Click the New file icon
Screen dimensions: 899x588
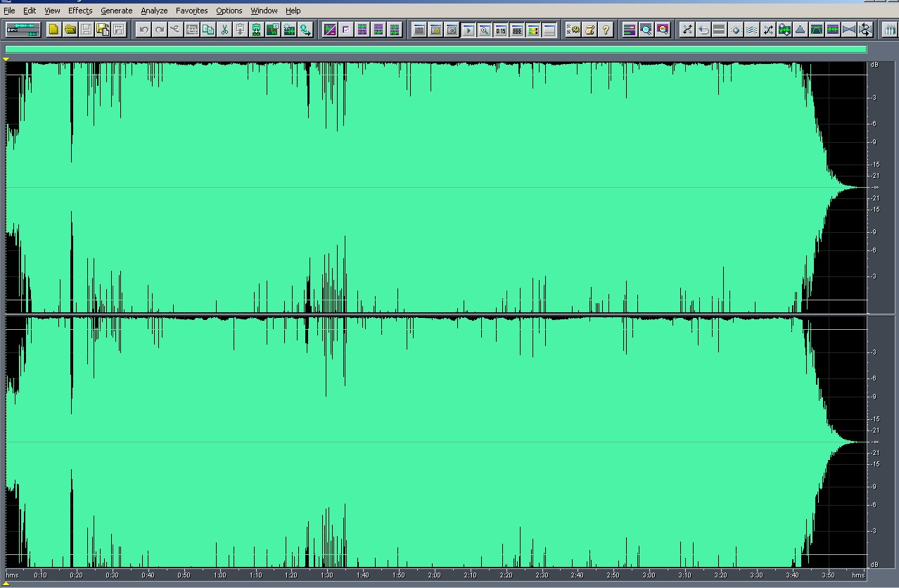[x=54, y=30]
